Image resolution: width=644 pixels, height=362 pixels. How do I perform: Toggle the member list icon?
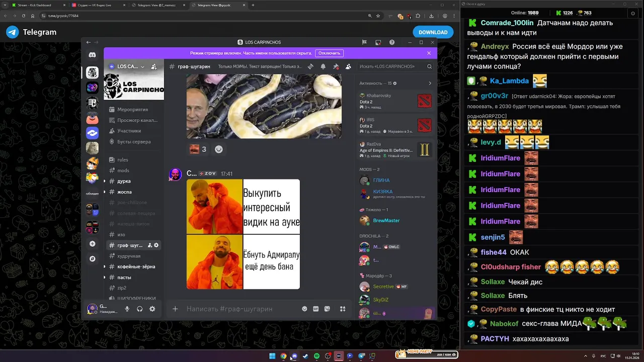coord(348,66)
